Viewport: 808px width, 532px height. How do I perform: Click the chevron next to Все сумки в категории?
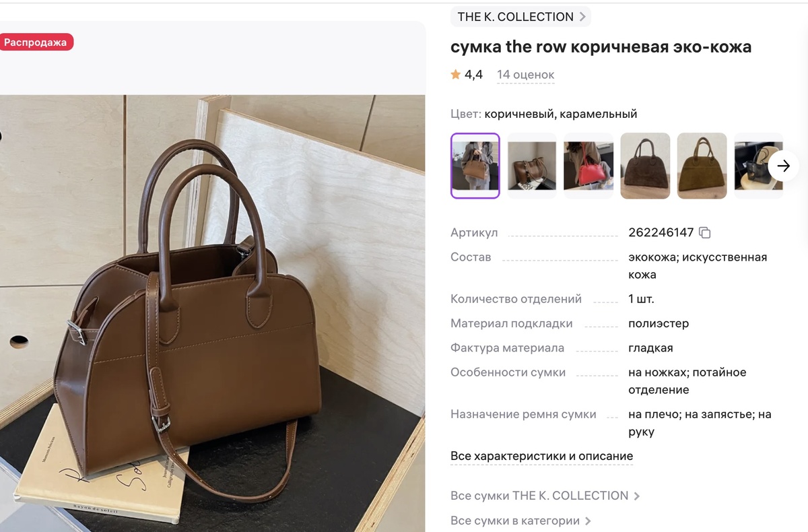click(588, 521)
